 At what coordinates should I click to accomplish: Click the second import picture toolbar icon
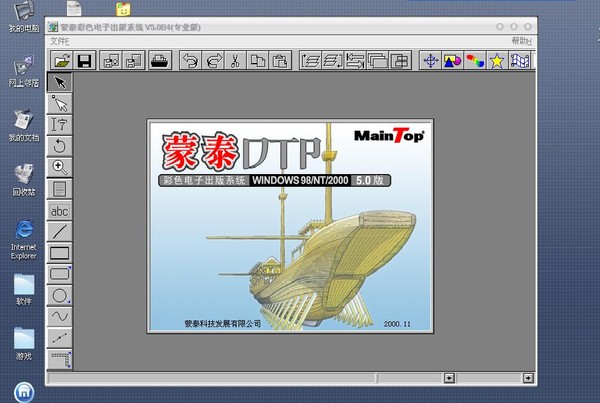tap(134, 60)
